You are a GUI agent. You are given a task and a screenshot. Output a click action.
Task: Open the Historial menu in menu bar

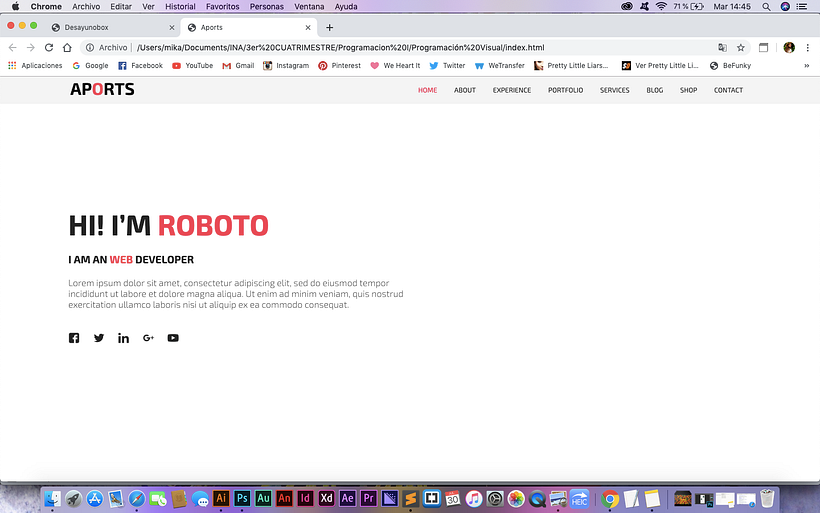coord(180,7)
